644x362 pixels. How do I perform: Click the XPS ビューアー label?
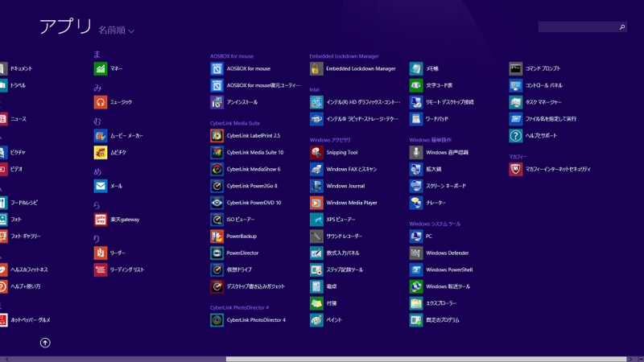[341, 220]
